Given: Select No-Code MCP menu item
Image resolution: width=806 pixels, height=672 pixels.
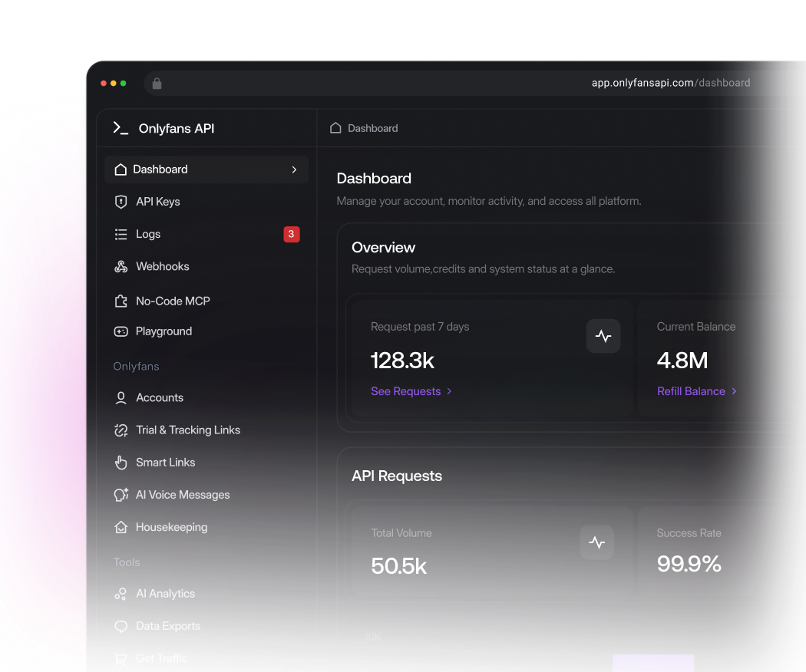Looking at the screenshot, I should tap(173, 301).
